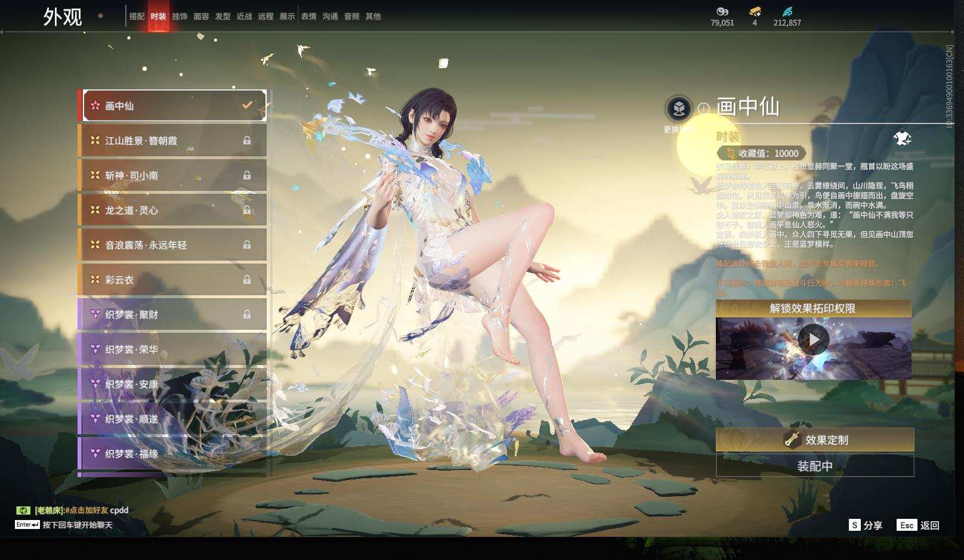
Task: Click the green world chat channel icon
Action: [23, 511]
